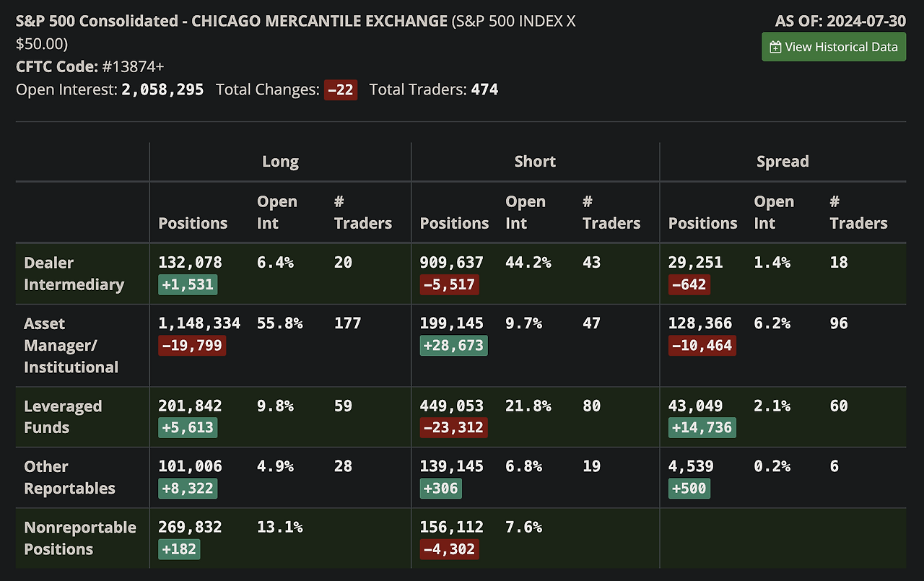Click the +5,613 change badge
924x581 pixels.
coord(188,428)
